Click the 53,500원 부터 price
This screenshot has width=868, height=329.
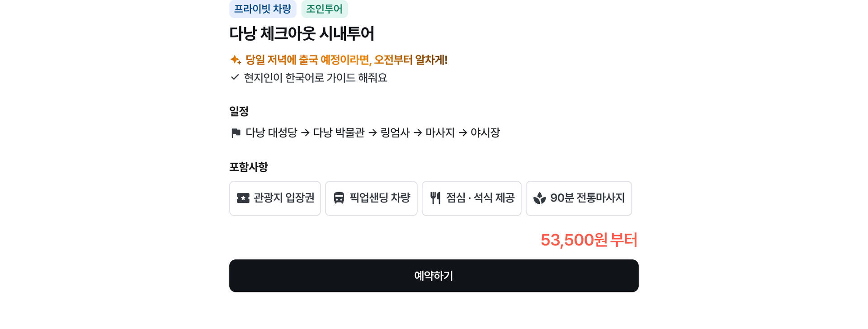point(589,240)
